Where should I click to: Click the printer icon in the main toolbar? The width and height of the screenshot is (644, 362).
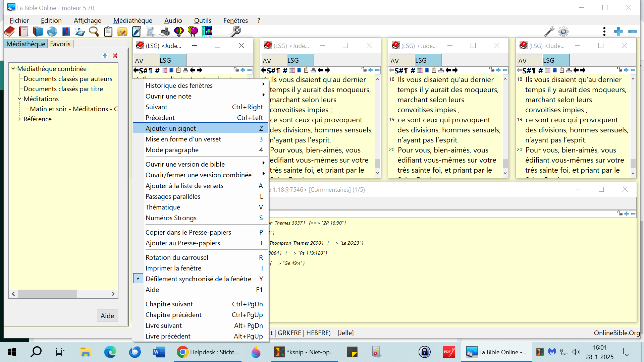point(165,32)
